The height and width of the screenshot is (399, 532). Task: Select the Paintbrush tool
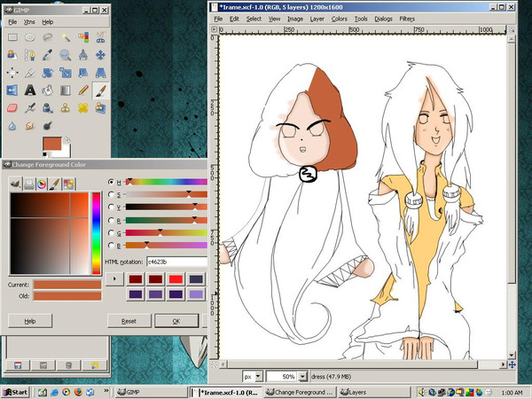101,90
